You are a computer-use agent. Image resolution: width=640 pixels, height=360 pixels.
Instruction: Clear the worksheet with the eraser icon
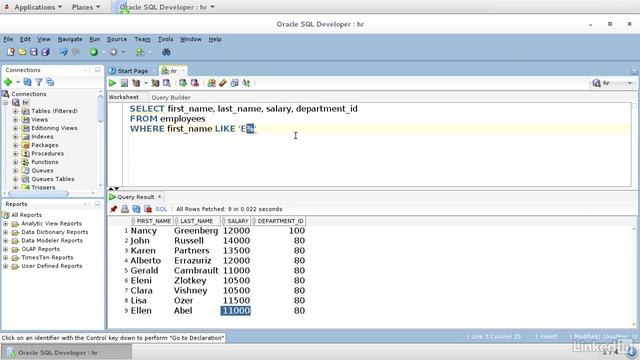coord(222,83)
